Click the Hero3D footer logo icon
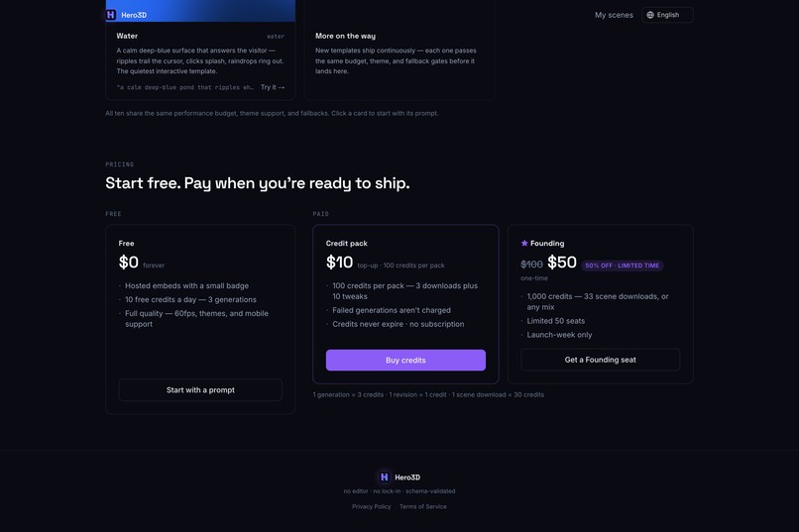The image size is (799, 532). point(385,478)
